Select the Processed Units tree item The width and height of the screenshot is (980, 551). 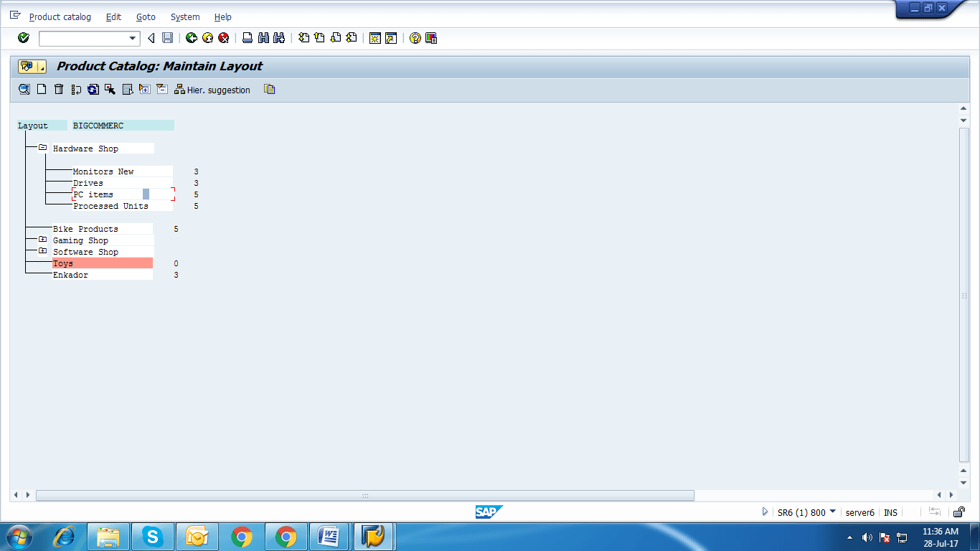(x=123, y=206)
